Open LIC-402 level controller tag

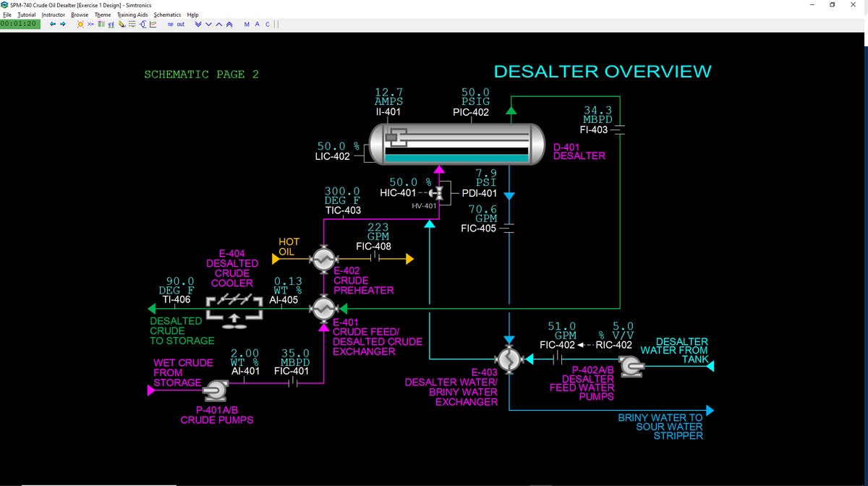pos(333,156)
